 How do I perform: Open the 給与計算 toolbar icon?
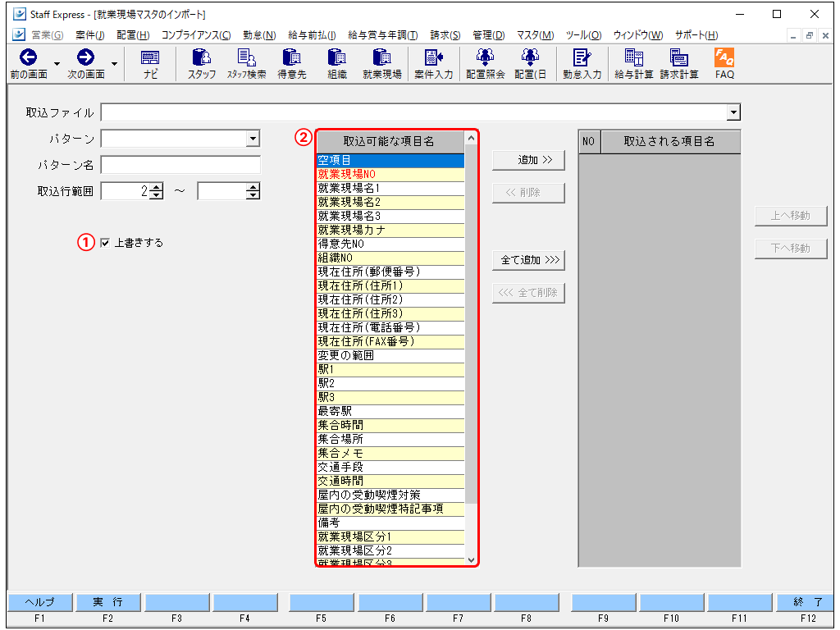pyautogui.click(x=633, y=58)
